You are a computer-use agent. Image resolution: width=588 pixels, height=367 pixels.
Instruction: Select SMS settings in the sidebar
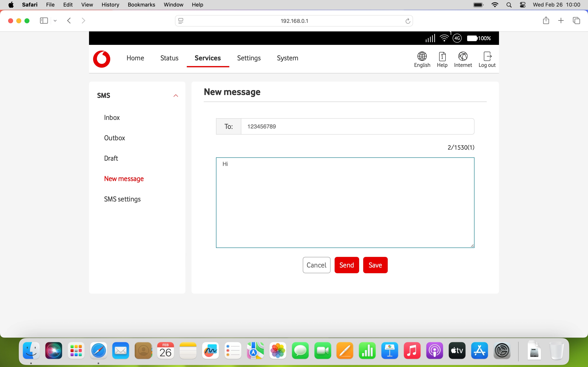click(x=122, y=199)
